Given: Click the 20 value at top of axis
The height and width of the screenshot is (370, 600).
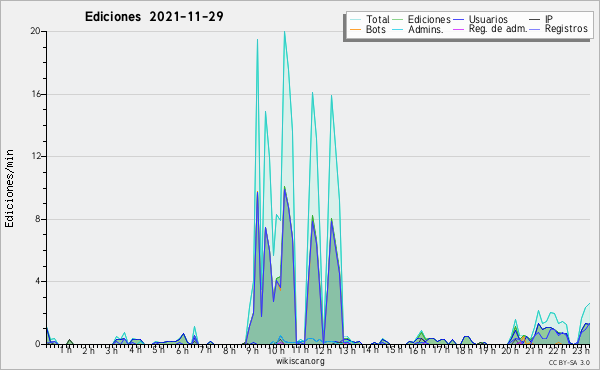Looking at the screenshot, I should (x=35, y=31).
